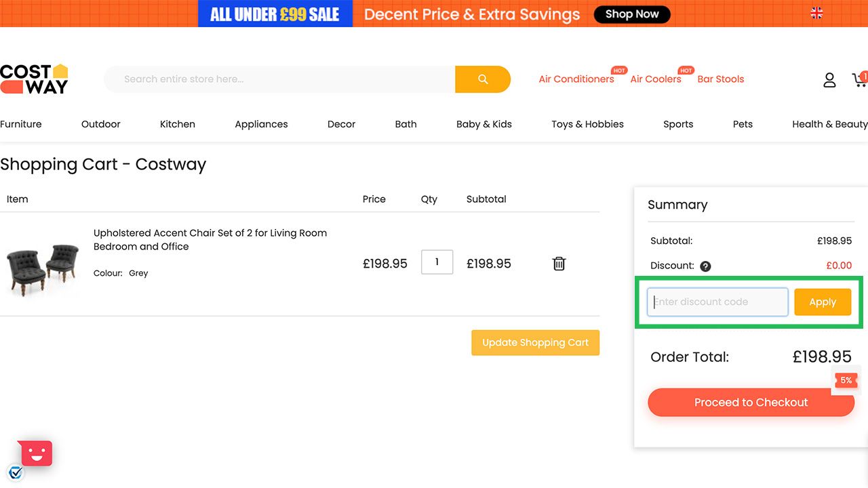Open the Upholstered Accent Chair product title
This screenshot has height=488, width=868.
(x=210, y=240)
